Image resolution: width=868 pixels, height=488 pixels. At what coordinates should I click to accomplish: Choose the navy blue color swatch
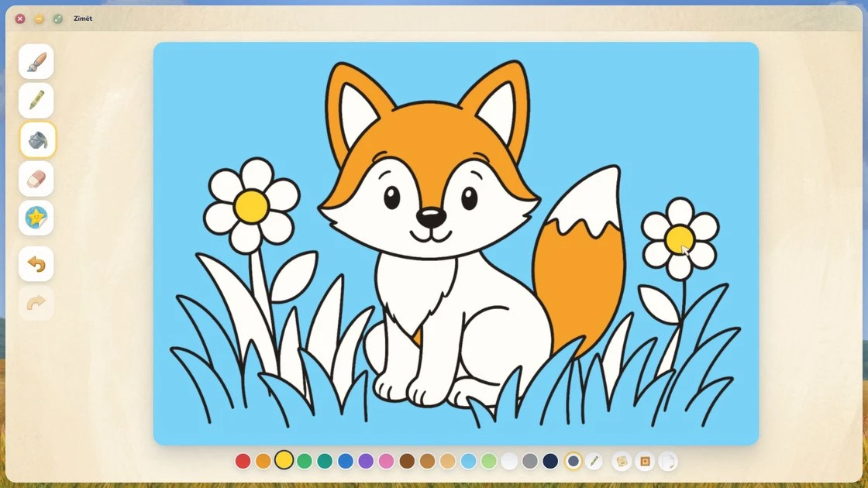550,461
